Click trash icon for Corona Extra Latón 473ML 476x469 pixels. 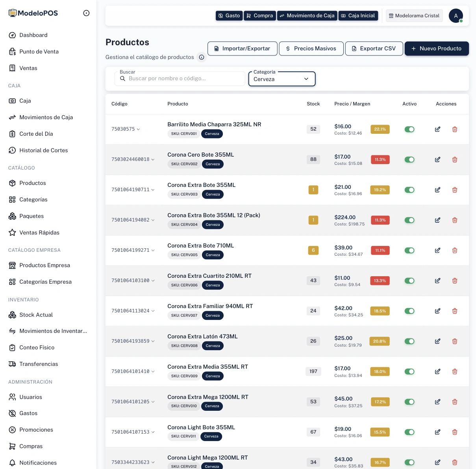455,342
